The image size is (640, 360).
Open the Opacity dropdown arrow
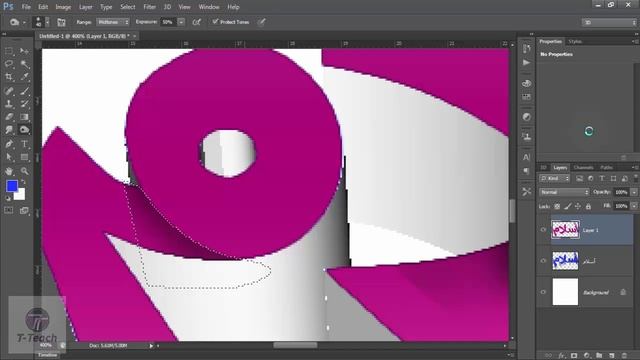634,192
